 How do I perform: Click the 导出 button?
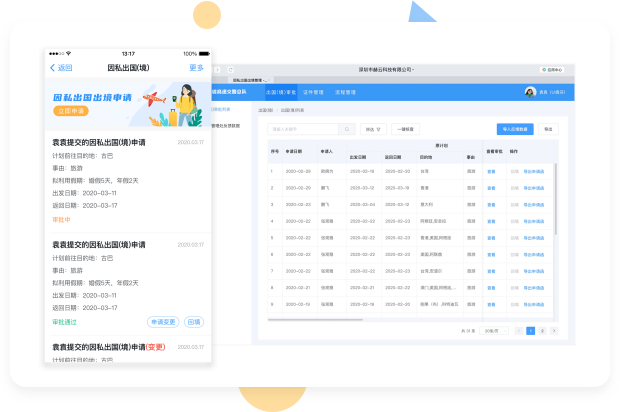coord(549,129)
